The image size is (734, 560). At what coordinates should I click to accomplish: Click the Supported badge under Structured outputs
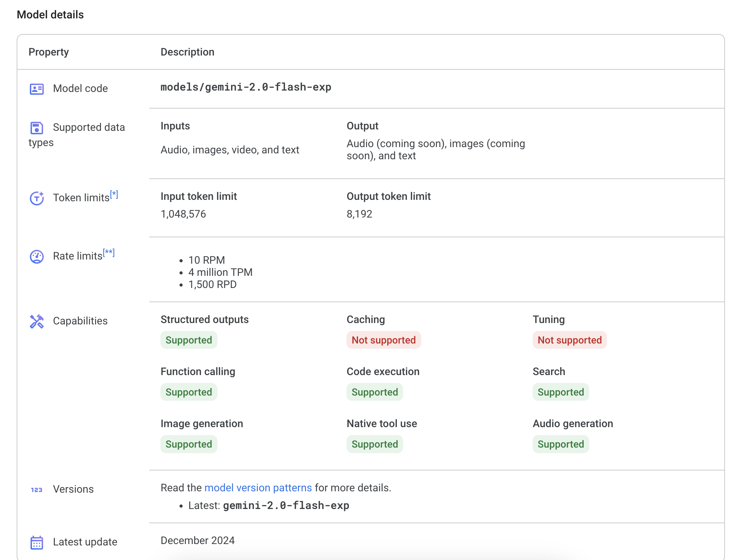tap(189, 340)
